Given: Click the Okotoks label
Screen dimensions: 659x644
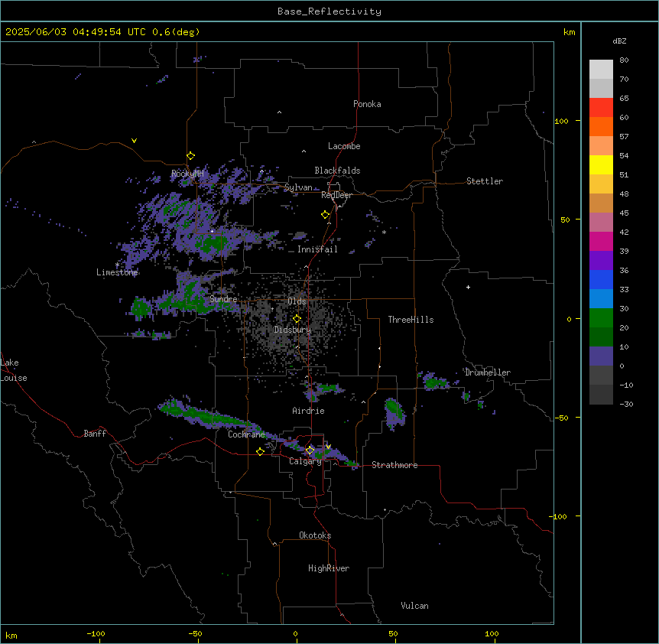Looking at the screenshot, I should click(315, 535).
